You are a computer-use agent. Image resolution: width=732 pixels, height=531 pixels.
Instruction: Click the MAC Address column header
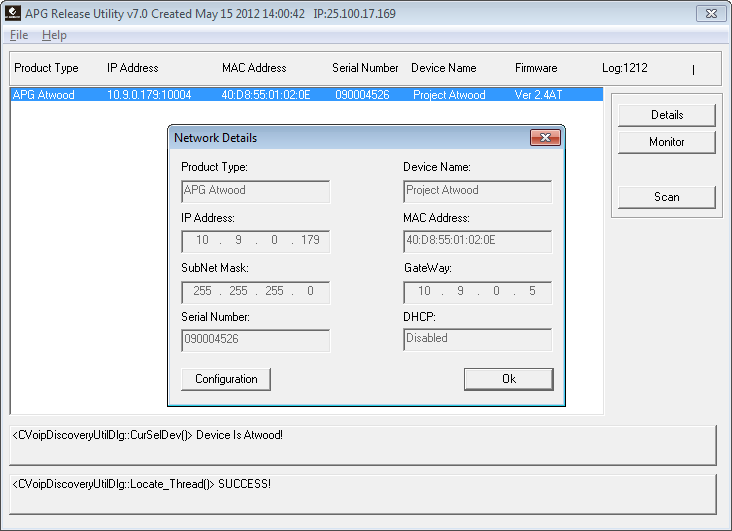click(254, 68)
